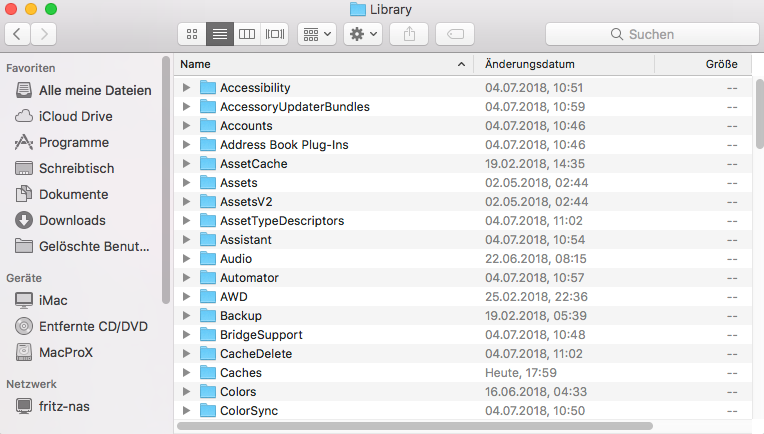The height and width of the screenshot is (434, 764).
Task: Go forward with the right arrow button
Action: tap(44, 34)
